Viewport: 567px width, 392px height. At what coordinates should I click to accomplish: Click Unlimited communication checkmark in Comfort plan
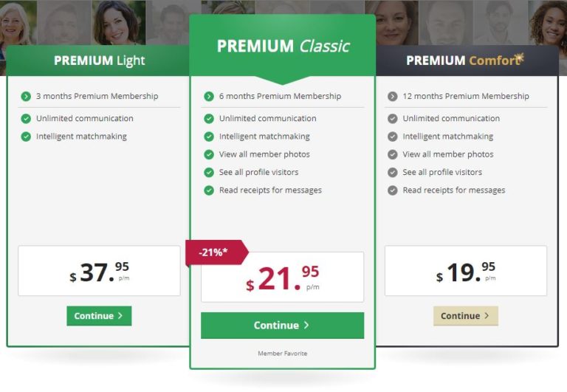pyautogui.click(x=392, y=119)
